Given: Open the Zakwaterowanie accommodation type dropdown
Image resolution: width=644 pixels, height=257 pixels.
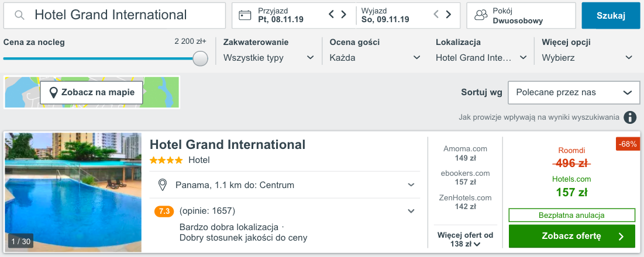Looking at the screenshot, I should (x=269, y=58).
